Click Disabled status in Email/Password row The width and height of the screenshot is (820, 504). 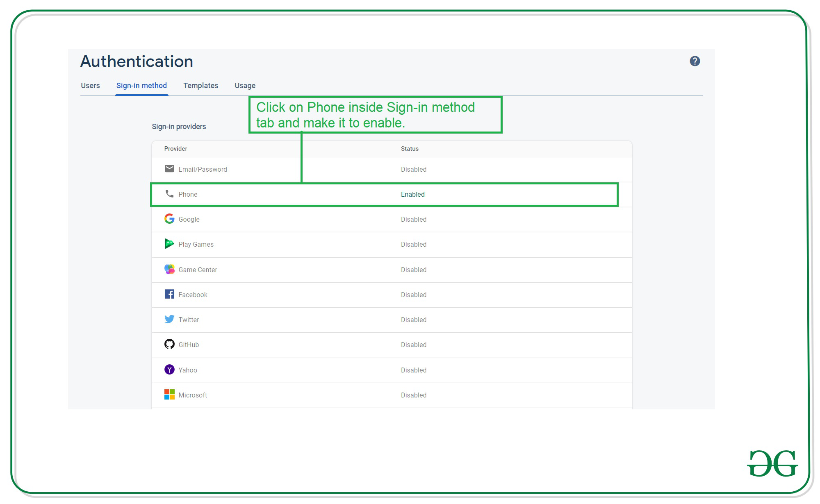414,169
